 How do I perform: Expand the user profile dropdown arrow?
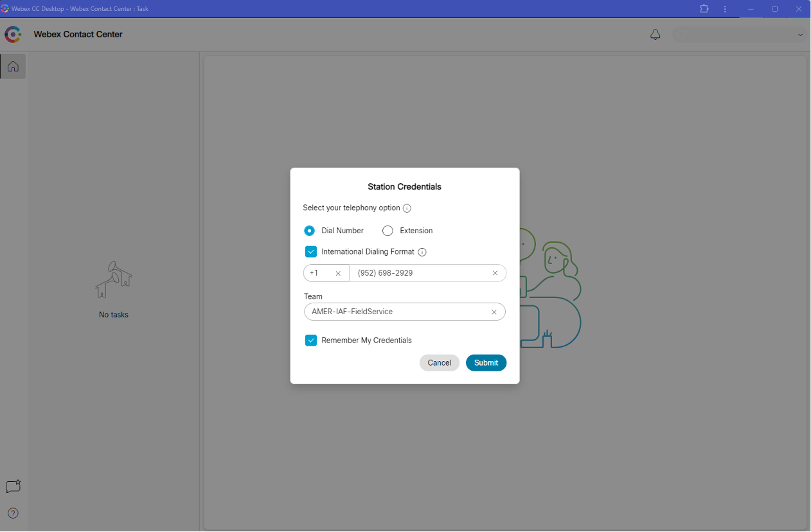800,35
